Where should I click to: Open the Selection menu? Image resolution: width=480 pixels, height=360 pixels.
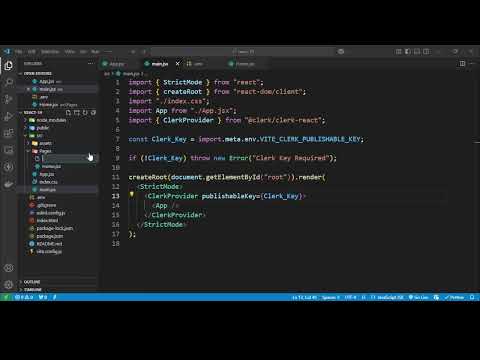click(x=50, y=52)
